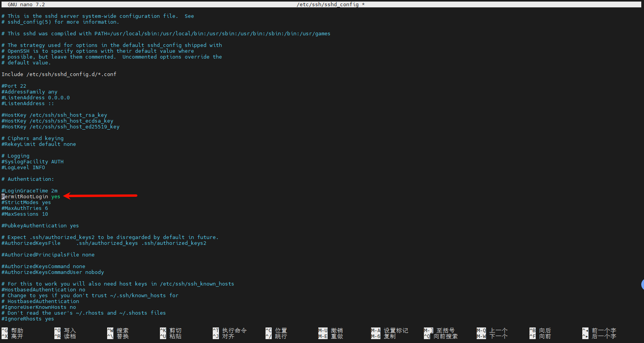
Task: Click the #AuthorizedKeysCommandUser nobody line
Action: (53, 272)
